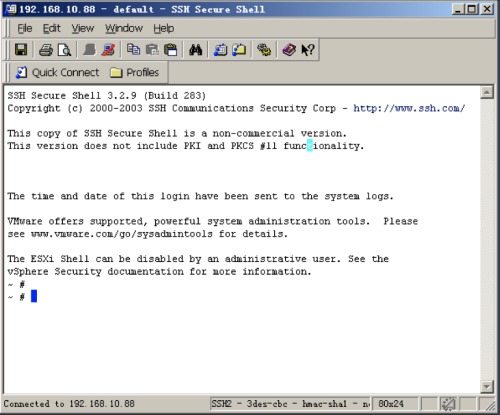Close the SSH Secure Shell window
The width and height of the screenshot is (500, 415).
point(487,9)
